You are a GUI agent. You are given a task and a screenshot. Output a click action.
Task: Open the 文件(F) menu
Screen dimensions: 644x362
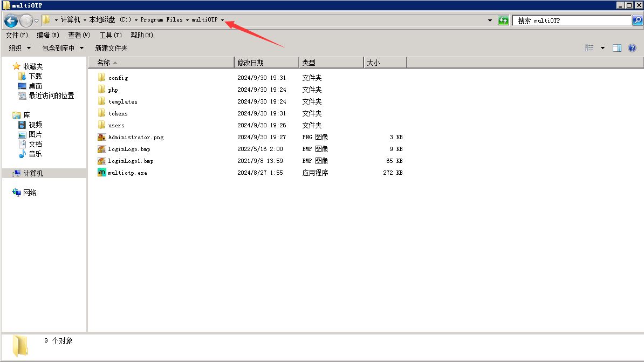coord(17,36)
